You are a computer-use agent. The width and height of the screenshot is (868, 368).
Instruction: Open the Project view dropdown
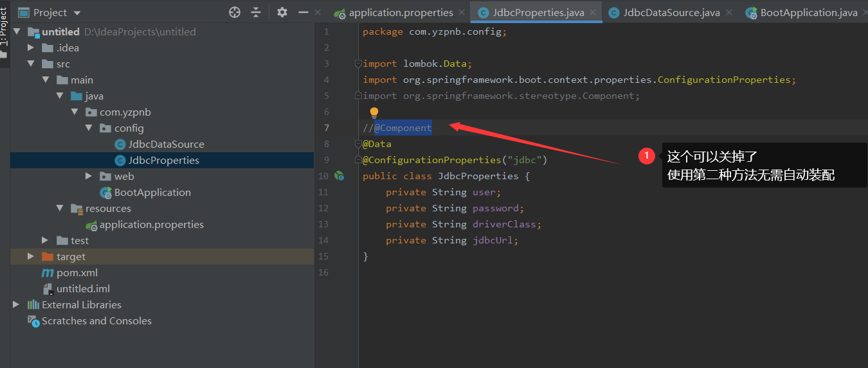tap(78, 13)
